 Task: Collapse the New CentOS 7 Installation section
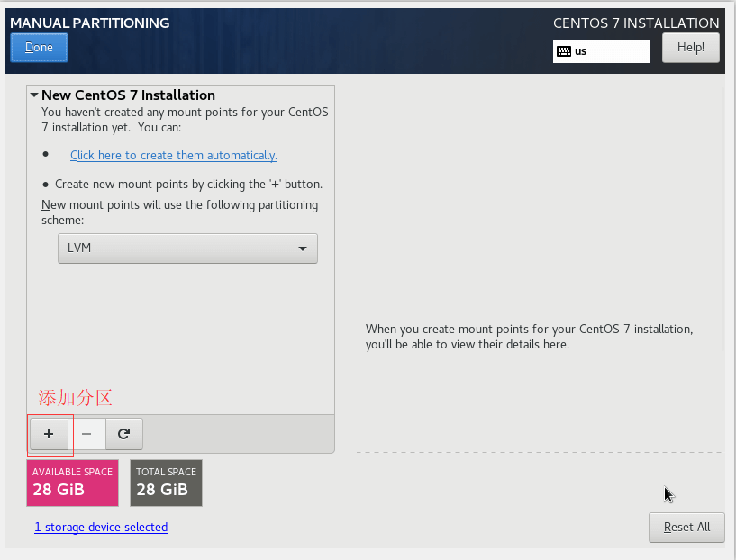click(34, 95)
